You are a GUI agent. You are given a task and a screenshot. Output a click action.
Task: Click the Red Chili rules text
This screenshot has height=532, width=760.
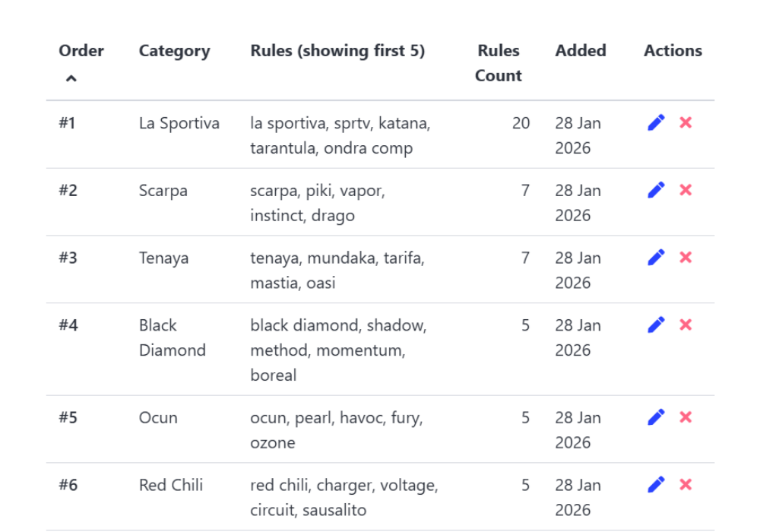(x=344, y=497)
